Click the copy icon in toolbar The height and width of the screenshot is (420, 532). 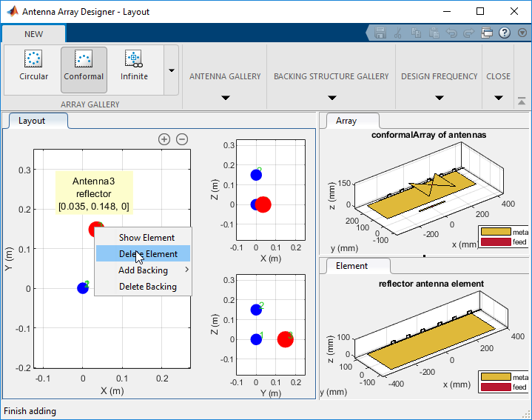point(417,33)
